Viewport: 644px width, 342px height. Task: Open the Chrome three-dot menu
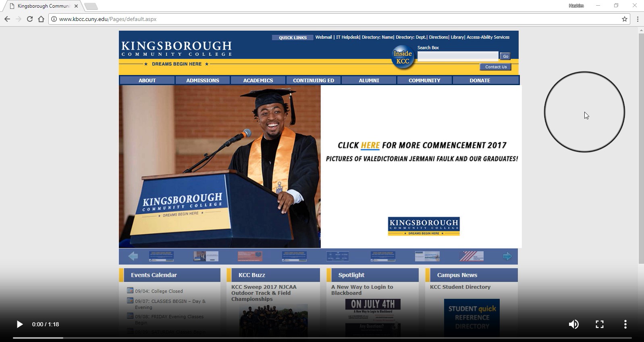638,19
